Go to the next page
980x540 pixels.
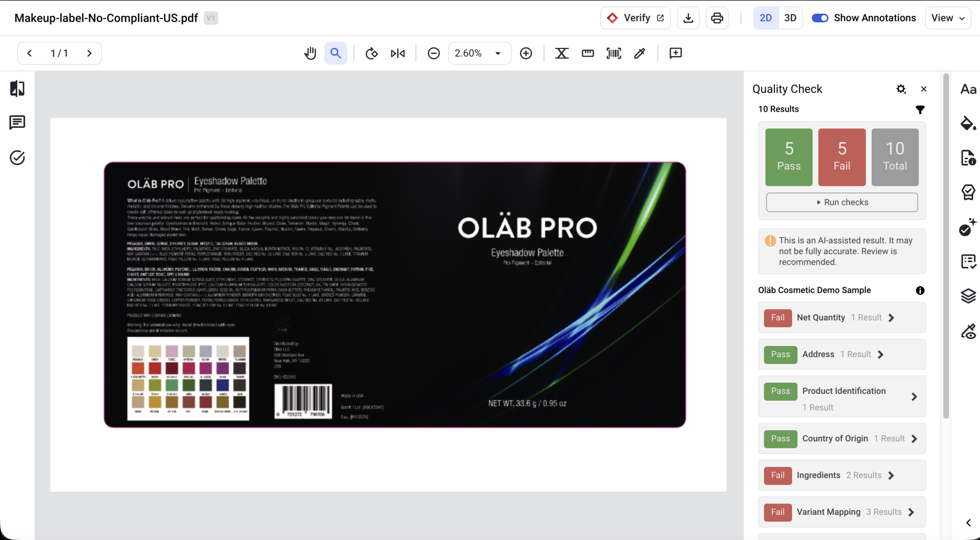89,53
